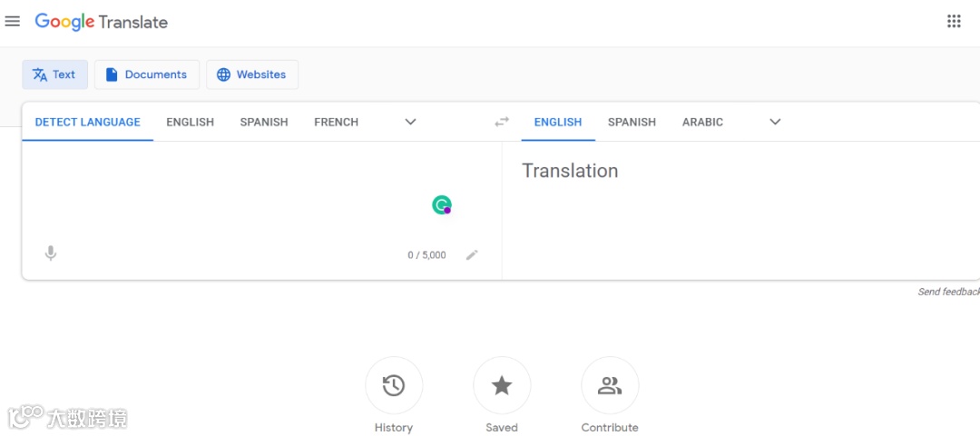980x436 pixels.
Task: Choose French as source language
Action: coord(337,122)
